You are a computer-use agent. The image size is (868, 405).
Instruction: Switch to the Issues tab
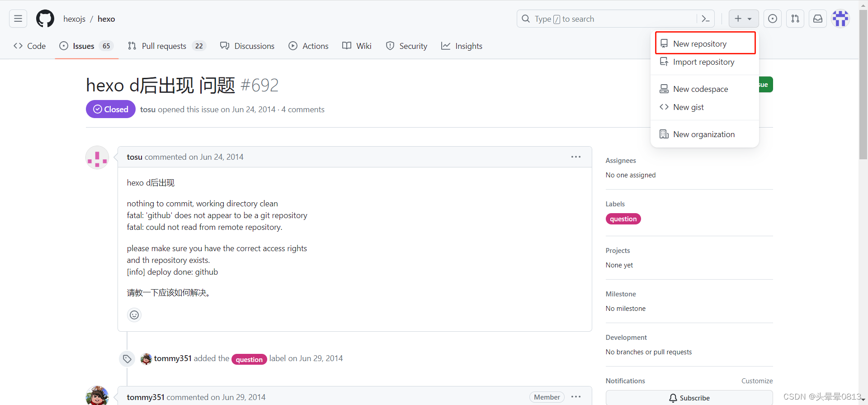point(87,46)
